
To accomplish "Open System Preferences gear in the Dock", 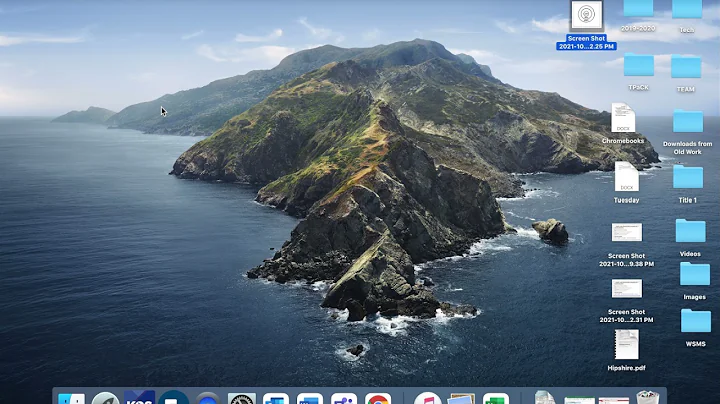I will tap(242, 398).
